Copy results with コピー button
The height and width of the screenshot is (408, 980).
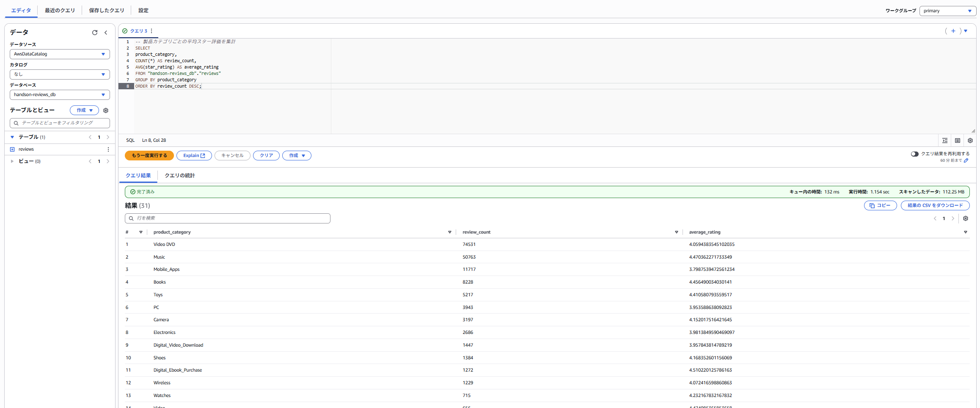(880, 206)
